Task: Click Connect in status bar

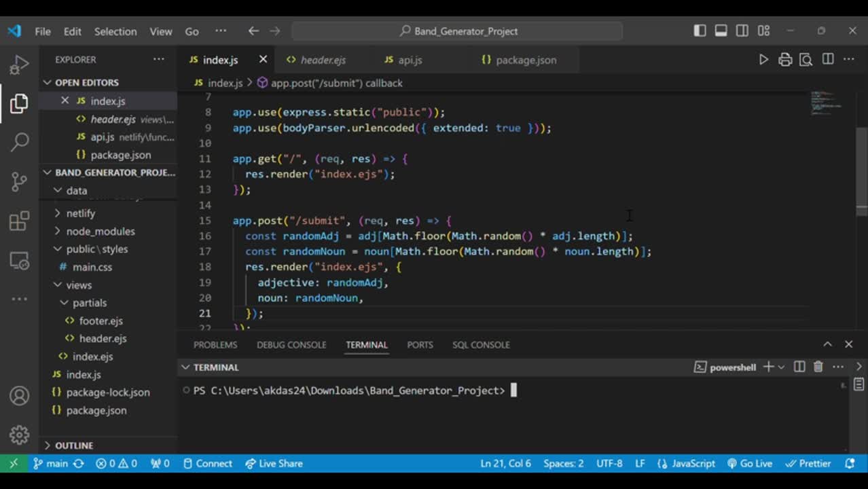Action: tap(207, 463)
